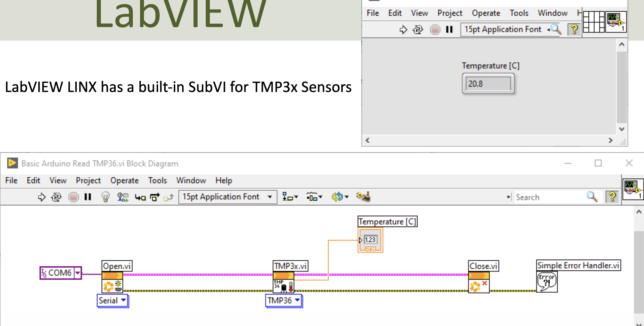Open View menu in Block Diagram window
Image resolution: width=644 pixels, height=326 pixels.
[x=58, y=180]
